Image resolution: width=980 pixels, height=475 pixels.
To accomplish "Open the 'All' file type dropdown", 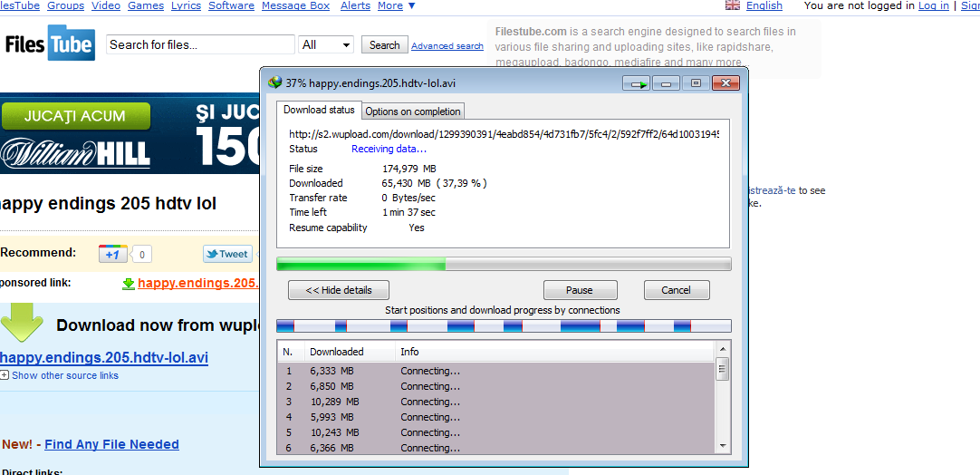I will (326, 44).
